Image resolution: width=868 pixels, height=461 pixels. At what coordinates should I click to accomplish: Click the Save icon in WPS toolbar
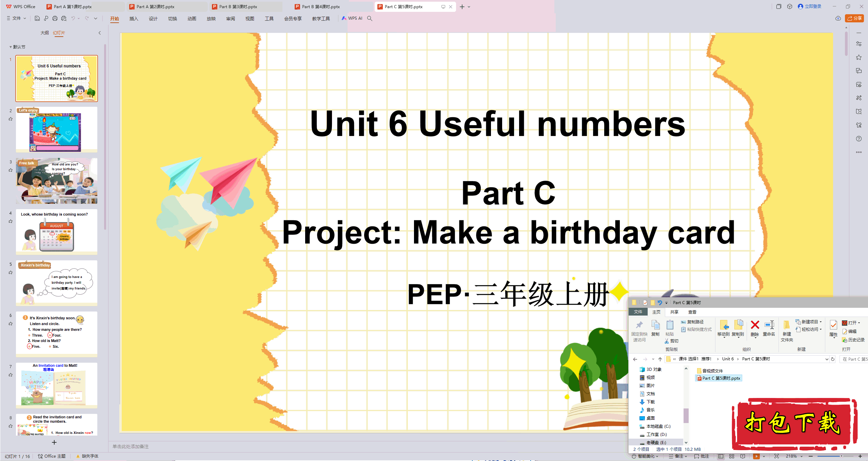pyautogui.click(x=37, y=18)
